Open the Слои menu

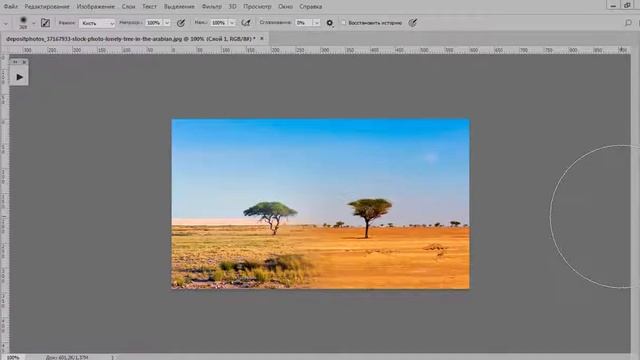pyautogui.click(x=128, y=7)
